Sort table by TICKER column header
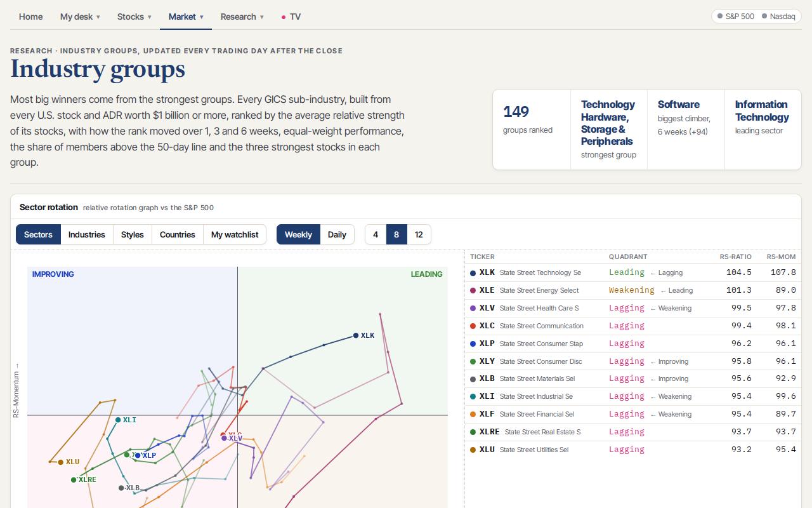 pyautogui.click(x=482, y=257)
